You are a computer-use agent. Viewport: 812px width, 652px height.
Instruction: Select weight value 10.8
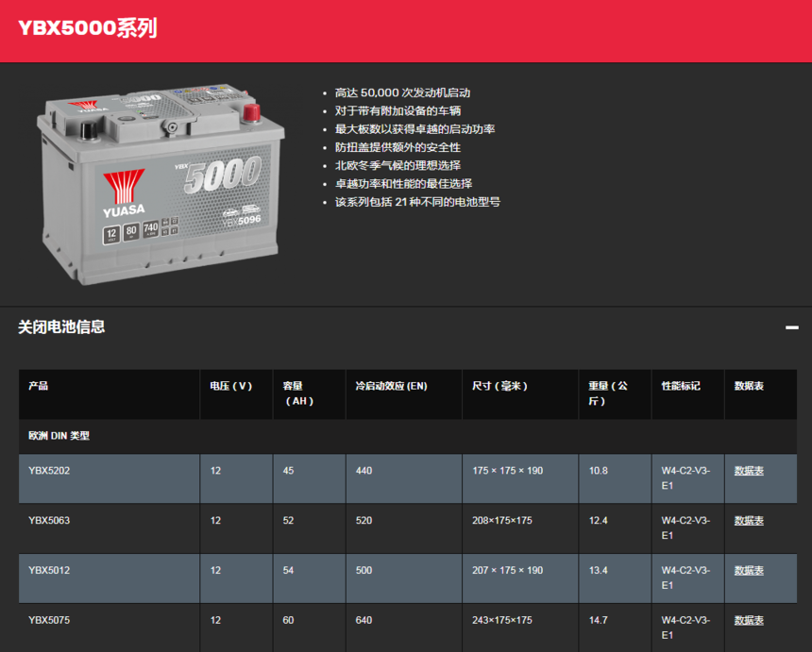pyautogui.click(x=598, y=471)
